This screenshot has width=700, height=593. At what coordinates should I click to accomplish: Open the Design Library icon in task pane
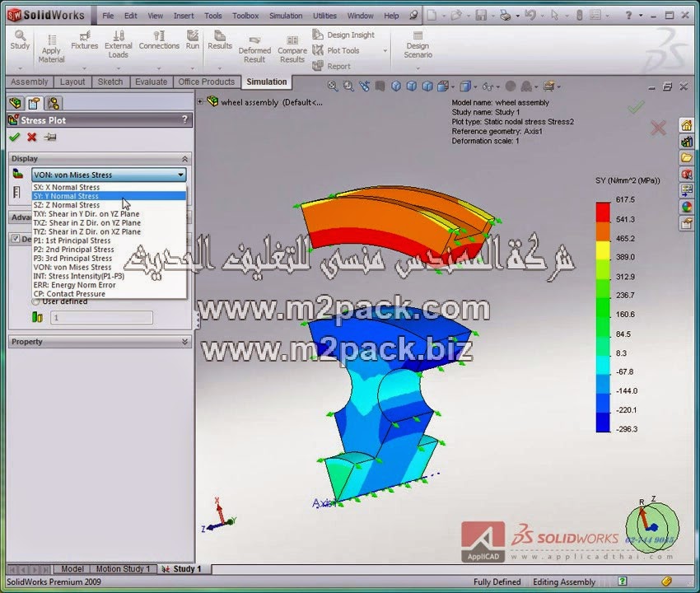pyautogui.click(x=687, y=142)
